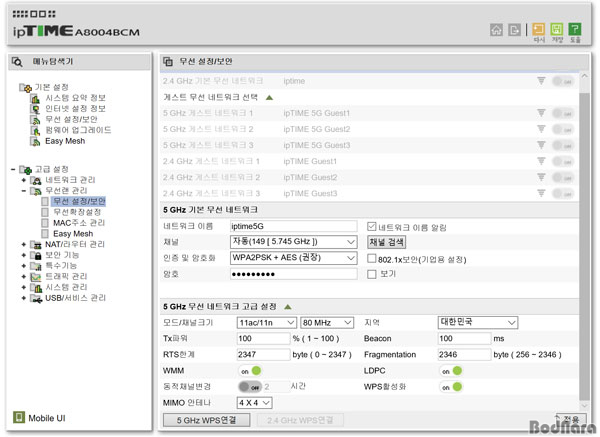The image size is (600, 437).
Task: Open the 특수기능 menu item
Action: [61, 266]
